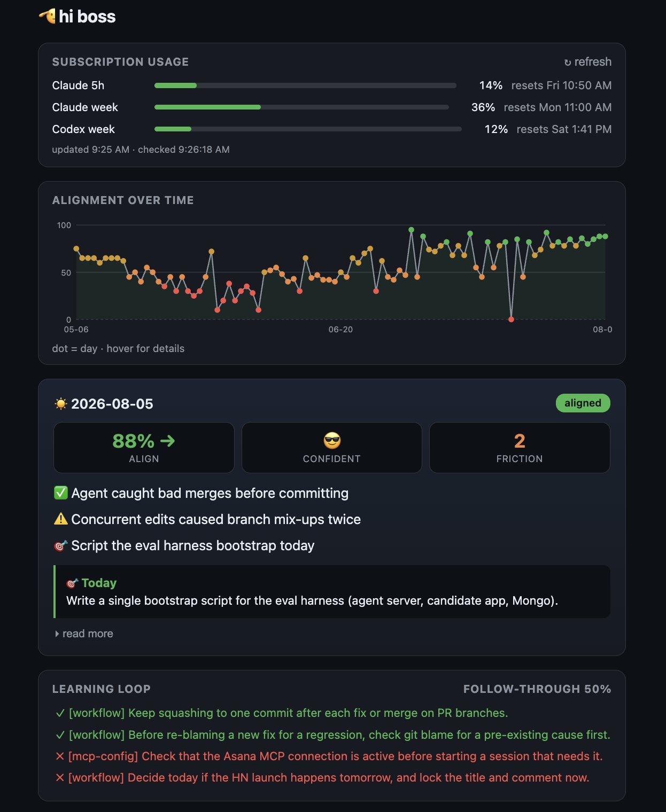Click the warning icon before Concurrent edits line
Image resolution: width=666 pixels, height=812 pixels.
61,519
